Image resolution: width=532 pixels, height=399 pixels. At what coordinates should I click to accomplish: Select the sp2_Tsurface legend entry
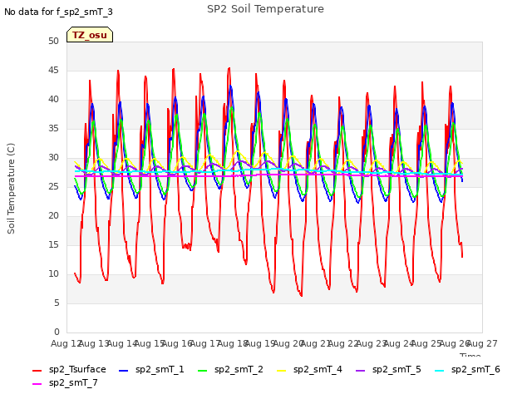69,369
